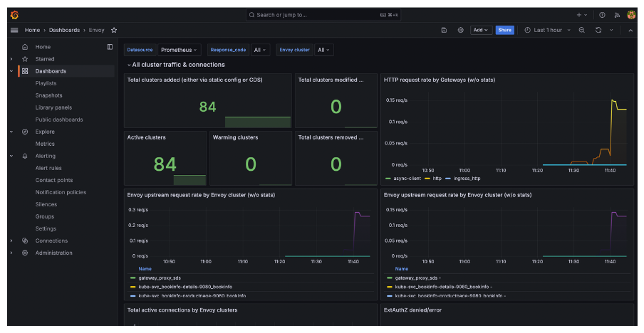Open the Prometheus datasource dropdown
This screenshot has height=333, width=644.
tap(180, 50)
